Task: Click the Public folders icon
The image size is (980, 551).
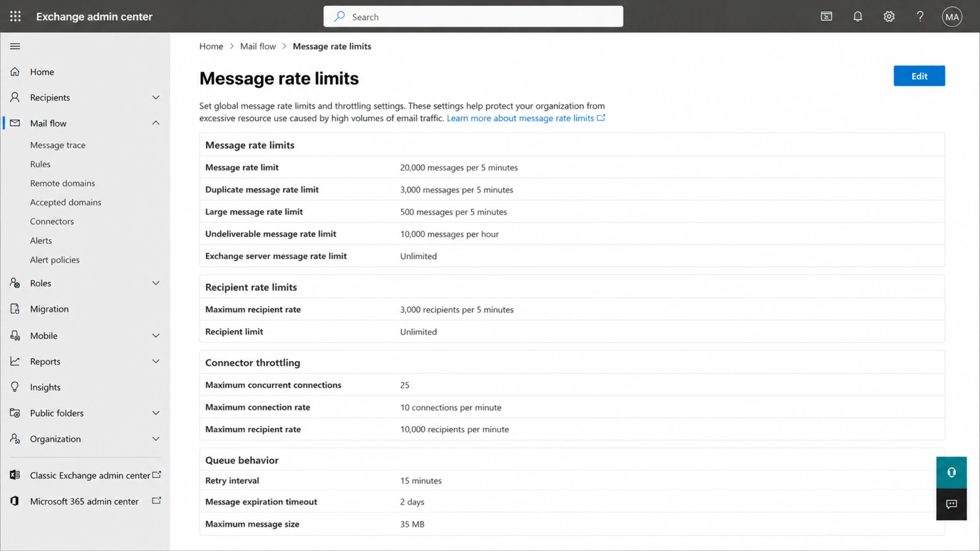Action: coord(15,413)
